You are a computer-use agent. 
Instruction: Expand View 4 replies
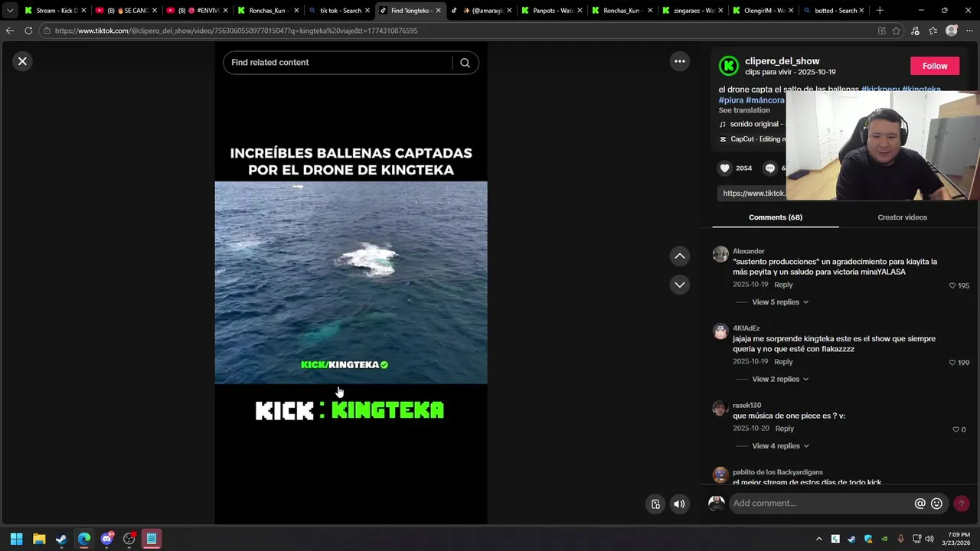tap(780, 446)
